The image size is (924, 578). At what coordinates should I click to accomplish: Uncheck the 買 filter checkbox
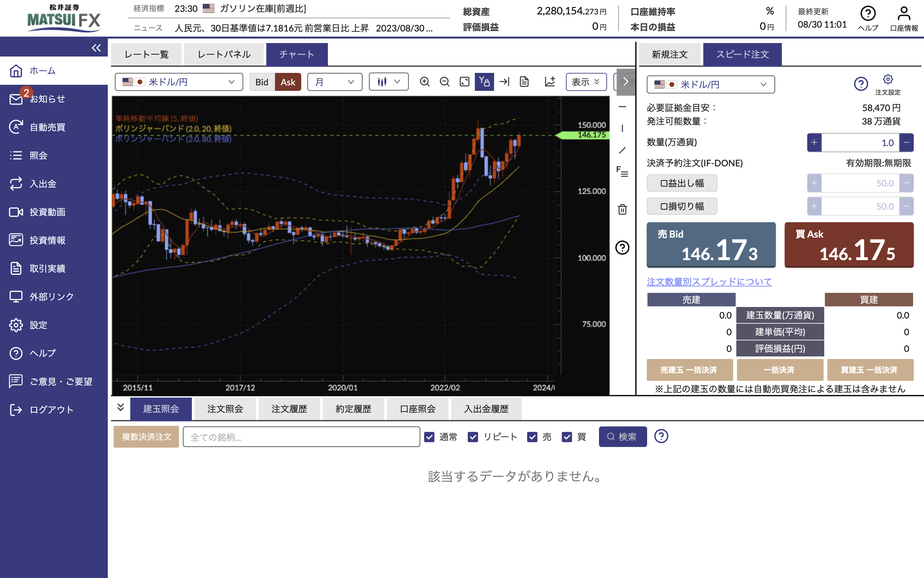(567, 437)
